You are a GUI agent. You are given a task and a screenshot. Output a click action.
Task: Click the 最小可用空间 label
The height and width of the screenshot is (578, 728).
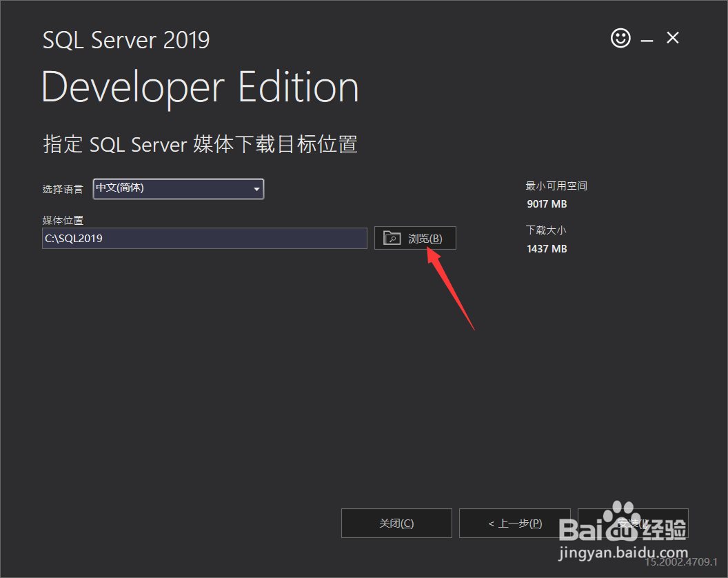tap(556, 186)
